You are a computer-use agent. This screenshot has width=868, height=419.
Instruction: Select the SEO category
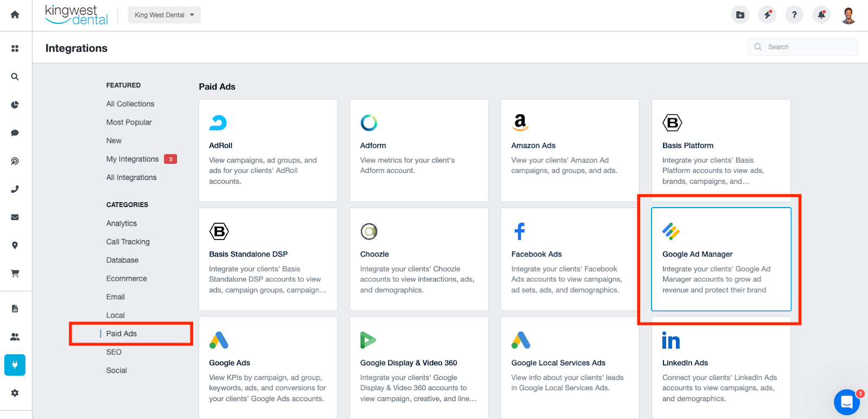click(x=114, y=352)
